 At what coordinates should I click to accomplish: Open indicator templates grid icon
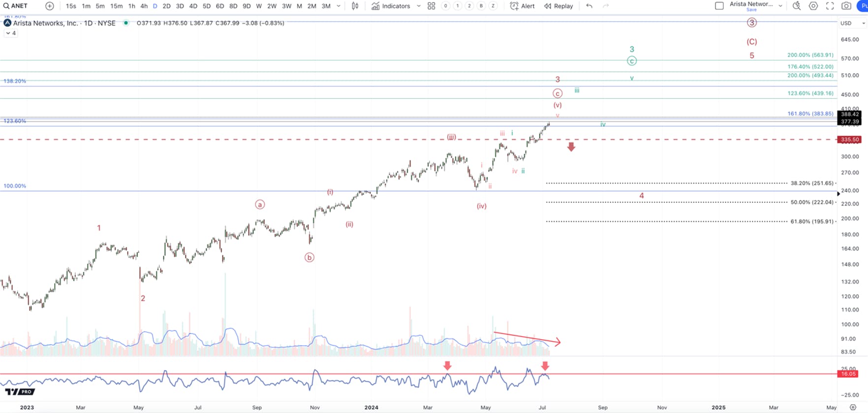point(431,6)
